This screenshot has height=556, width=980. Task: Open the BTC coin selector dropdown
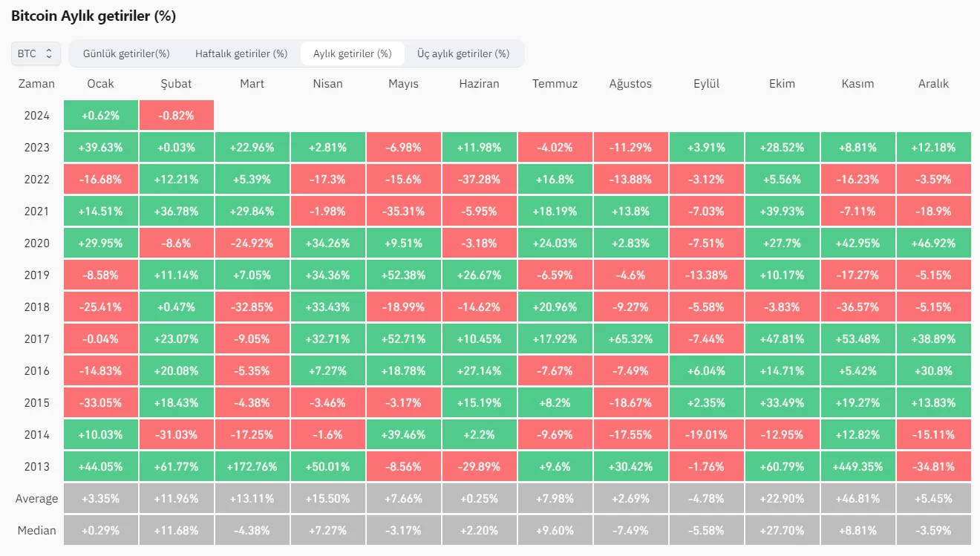[x=36, y=53]
